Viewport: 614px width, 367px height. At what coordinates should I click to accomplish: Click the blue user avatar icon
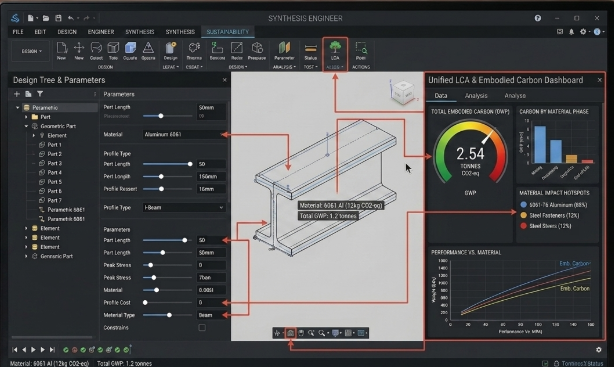[597, 32]
